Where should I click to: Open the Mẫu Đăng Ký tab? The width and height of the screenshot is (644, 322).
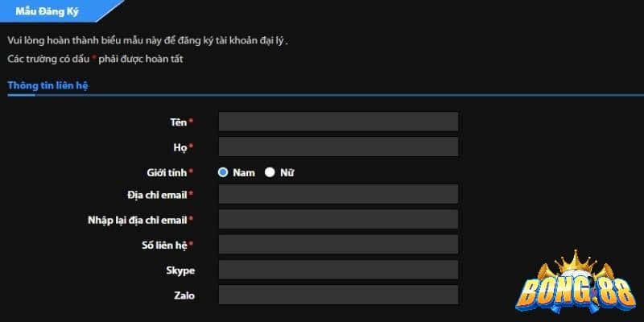(47, 11)
